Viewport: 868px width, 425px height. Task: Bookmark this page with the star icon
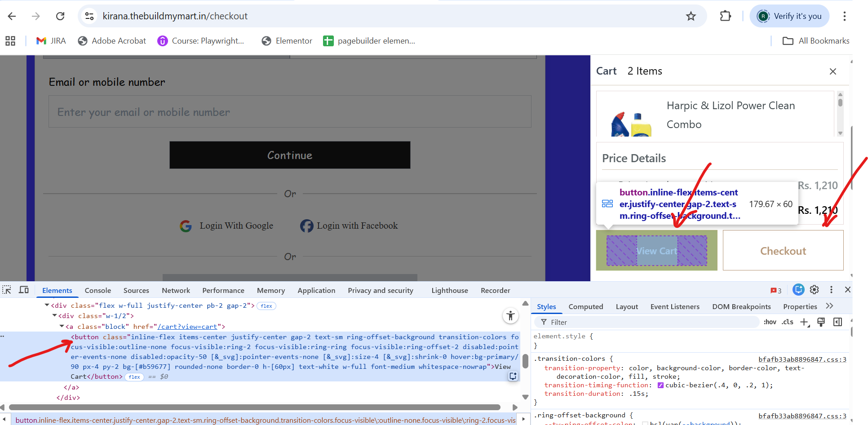coord(691,16)
